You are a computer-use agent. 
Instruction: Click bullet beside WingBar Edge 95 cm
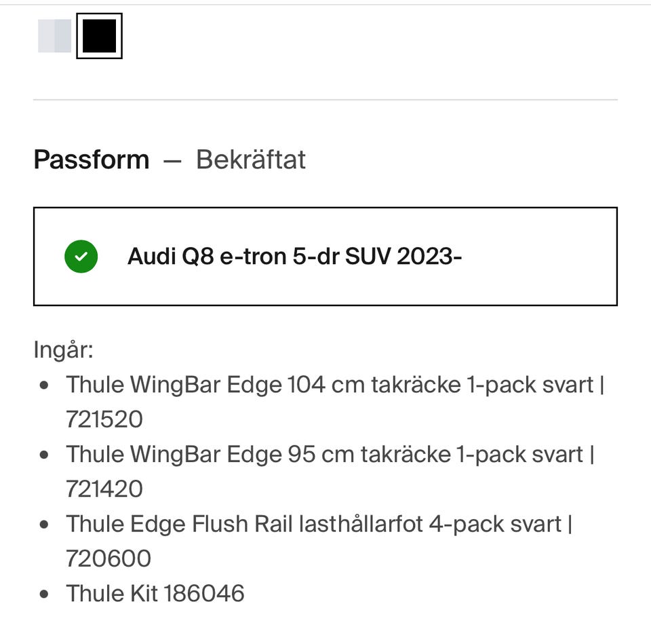pyautogui.click(x=45, y=454)
